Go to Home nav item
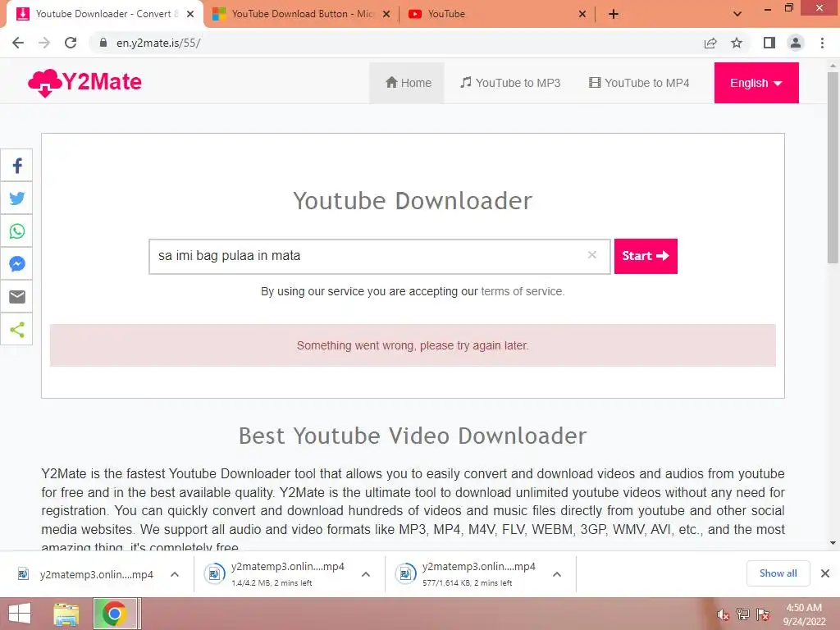The height and width of the screenshot is (630, 840). [409, 83]
